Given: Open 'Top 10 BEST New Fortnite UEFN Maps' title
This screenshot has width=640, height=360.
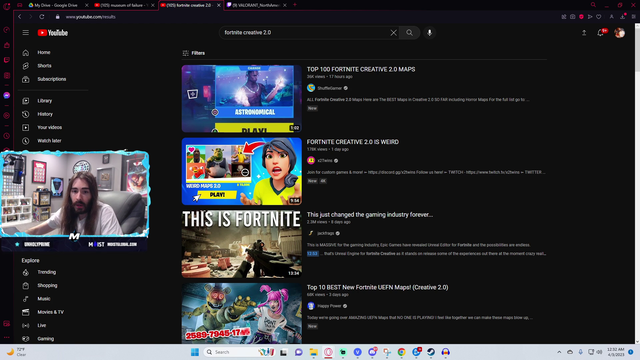Looking at the screenshot, I should tap(378, 287).
